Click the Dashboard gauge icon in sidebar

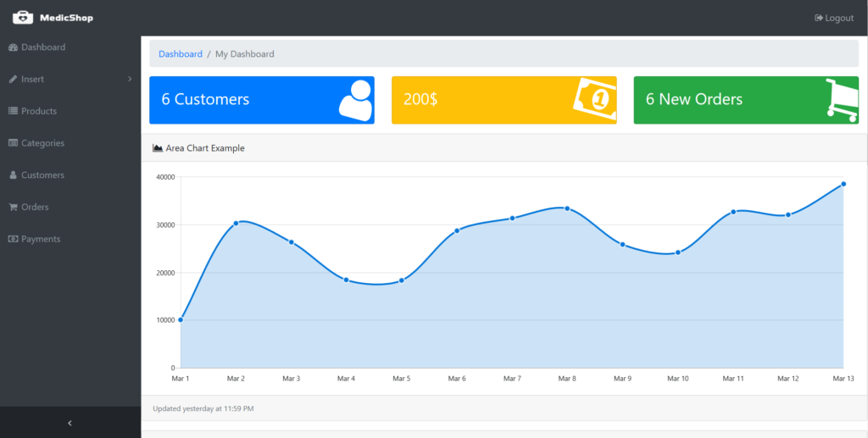13,47
